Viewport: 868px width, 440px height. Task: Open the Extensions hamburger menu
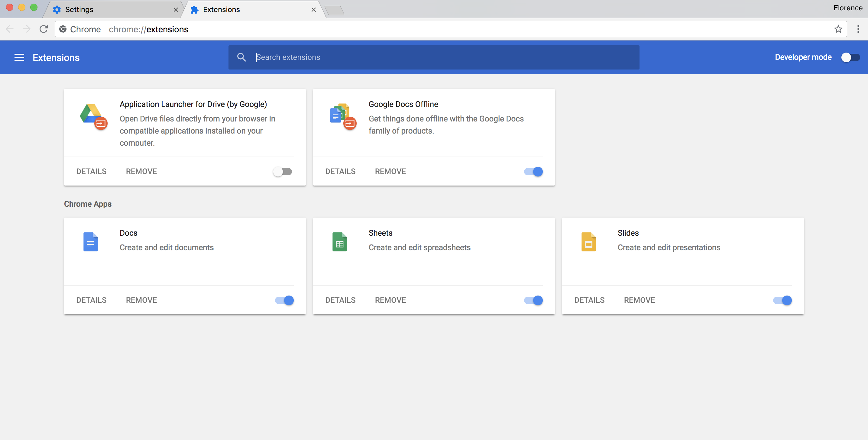click(19, 58)
